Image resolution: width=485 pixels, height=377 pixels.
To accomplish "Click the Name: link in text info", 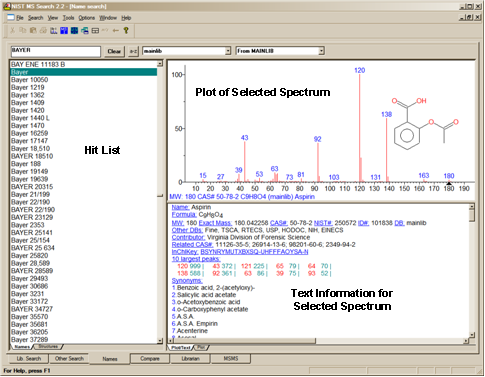I will (x=180, y=207).
